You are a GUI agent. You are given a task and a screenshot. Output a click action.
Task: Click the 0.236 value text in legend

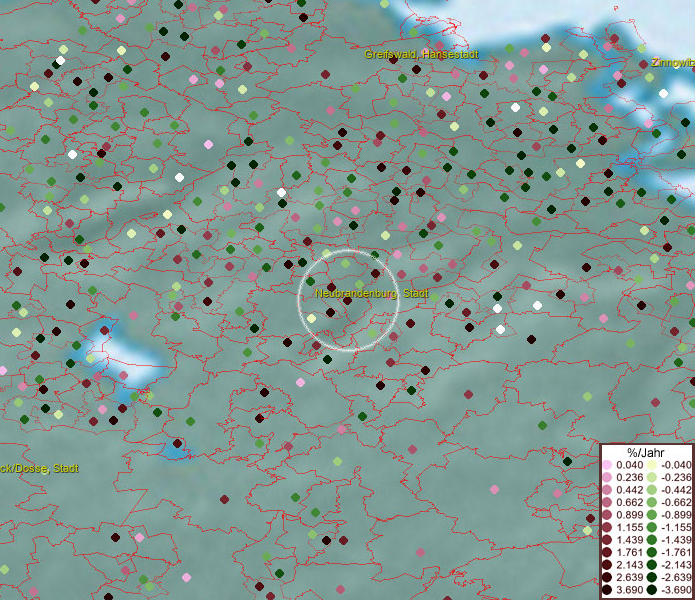[x=630, y=478]
